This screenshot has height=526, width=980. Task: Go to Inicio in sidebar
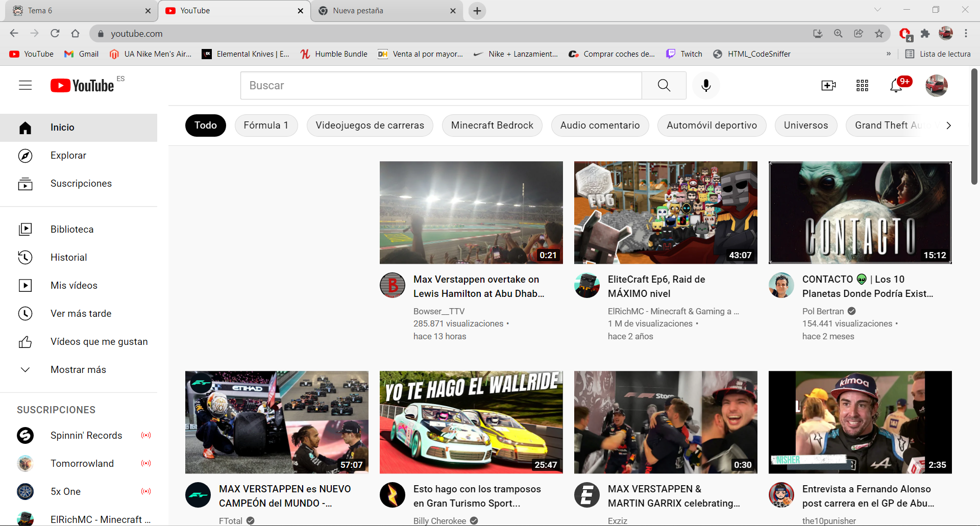tap(79, 128)
